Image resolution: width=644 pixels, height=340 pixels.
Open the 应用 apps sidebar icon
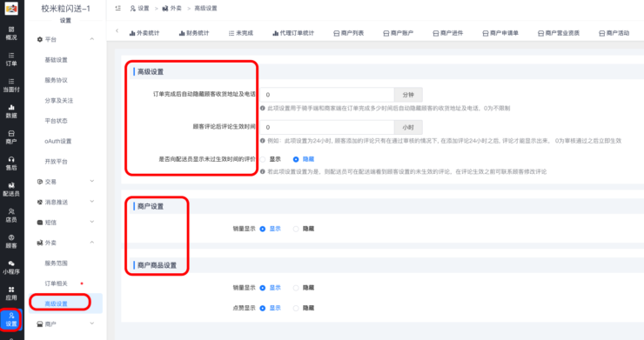coord(11,294)
